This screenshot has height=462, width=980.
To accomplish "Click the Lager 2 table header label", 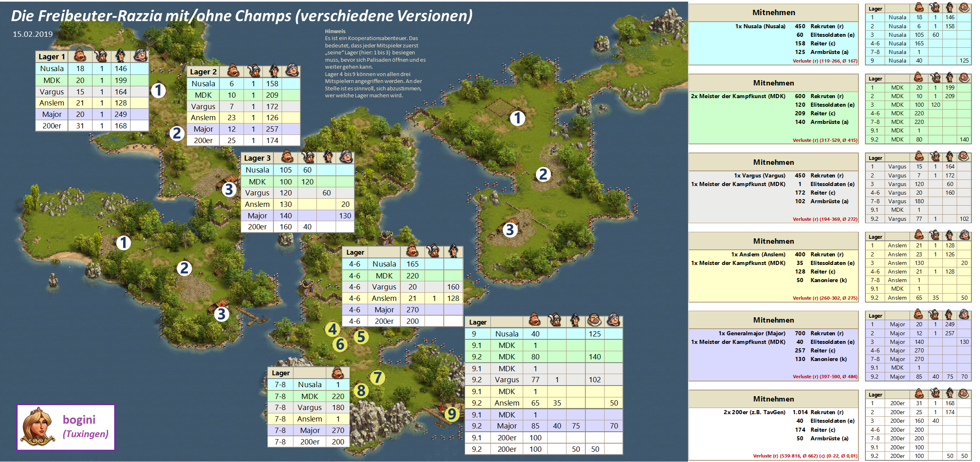I will click(203, 72).
